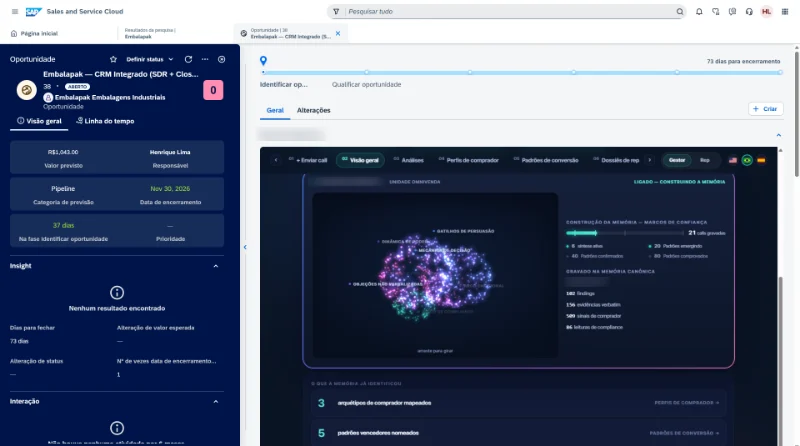Select the embedded Visão geral pill tab
Image resolution: width=800 pixels, height=446 pixels.
pos(360,160)
